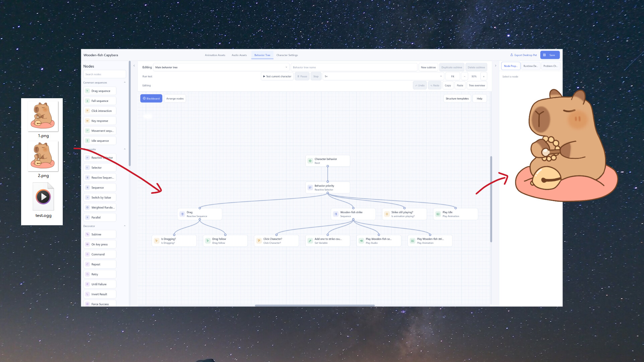644x362 pixels.
Task: Open the Character Settings tab
Action: [x=287, y=55]
